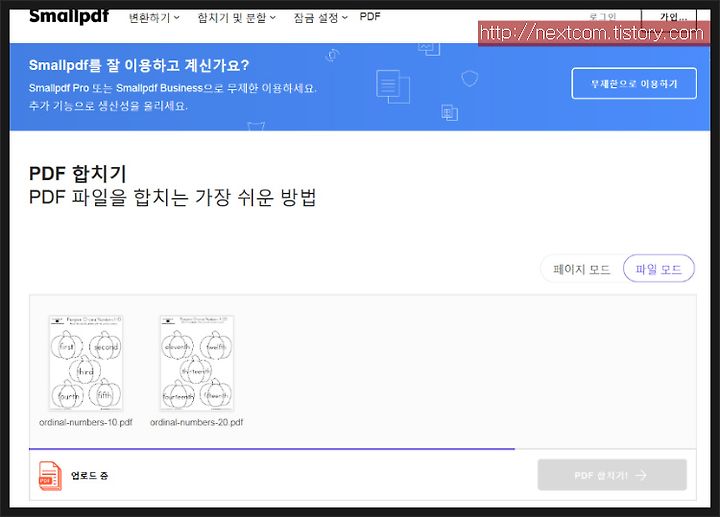Viewport: 720px width, 517px height.
Task: Click the PDF 합치기 page heading
Action: tap(77, 174)
